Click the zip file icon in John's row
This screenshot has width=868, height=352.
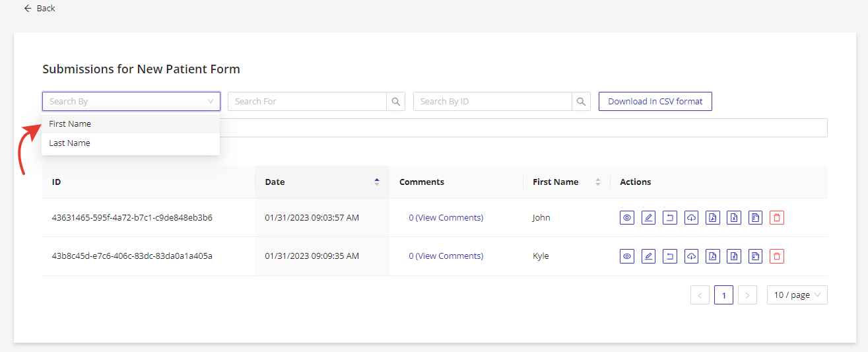755,218
